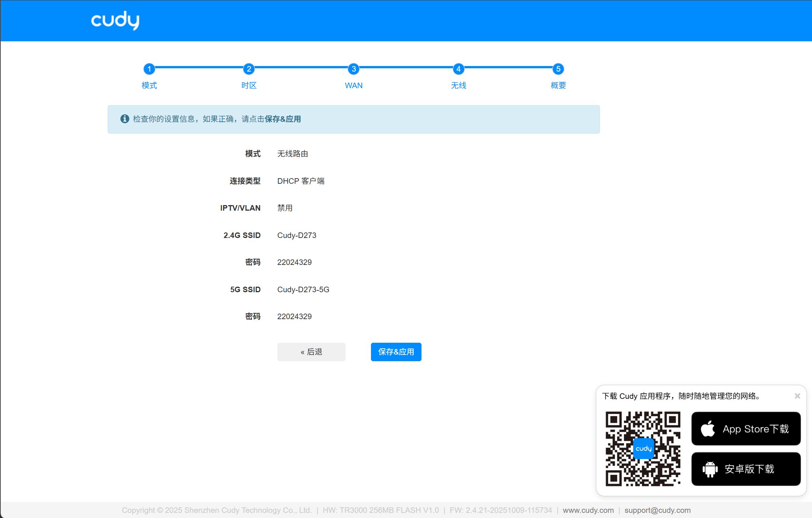Go to step 1 模式 circle
Screen dimensions: 812x518
pos(149,69)
